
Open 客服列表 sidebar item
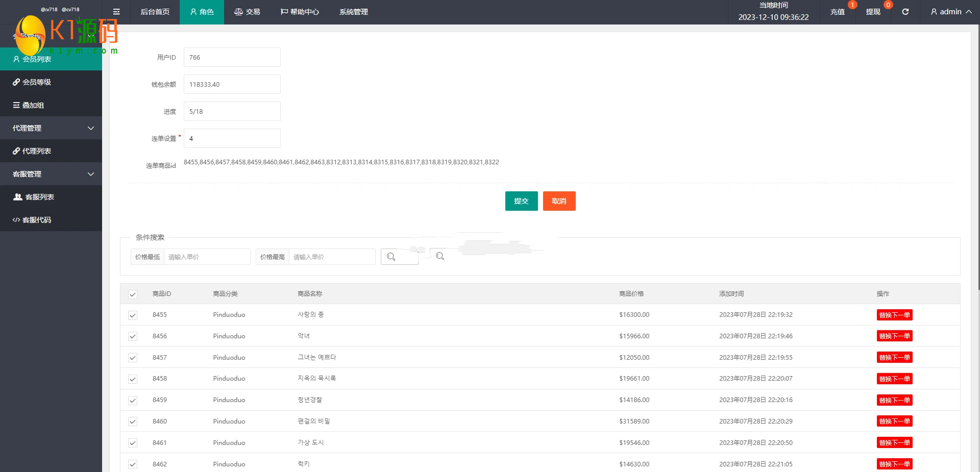(x=51, y=197)
